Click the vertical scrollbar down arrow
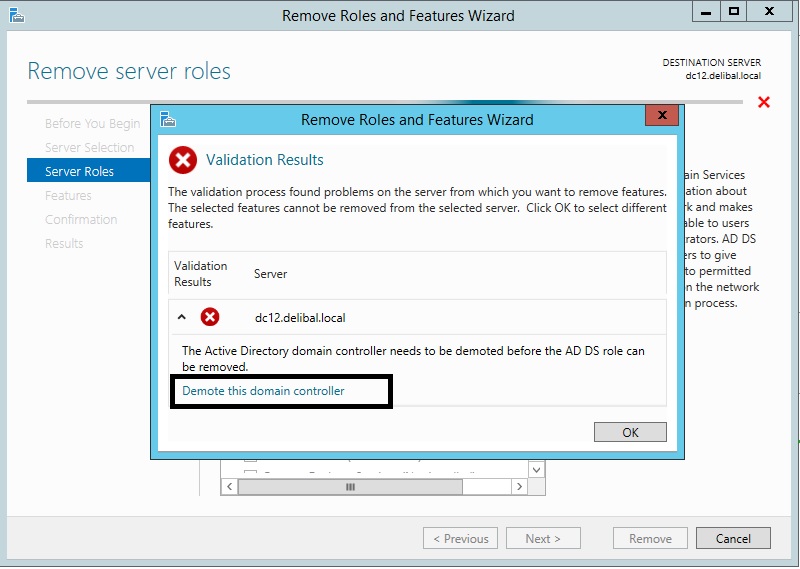Screen dimensions: 800x569 (536, 469)
